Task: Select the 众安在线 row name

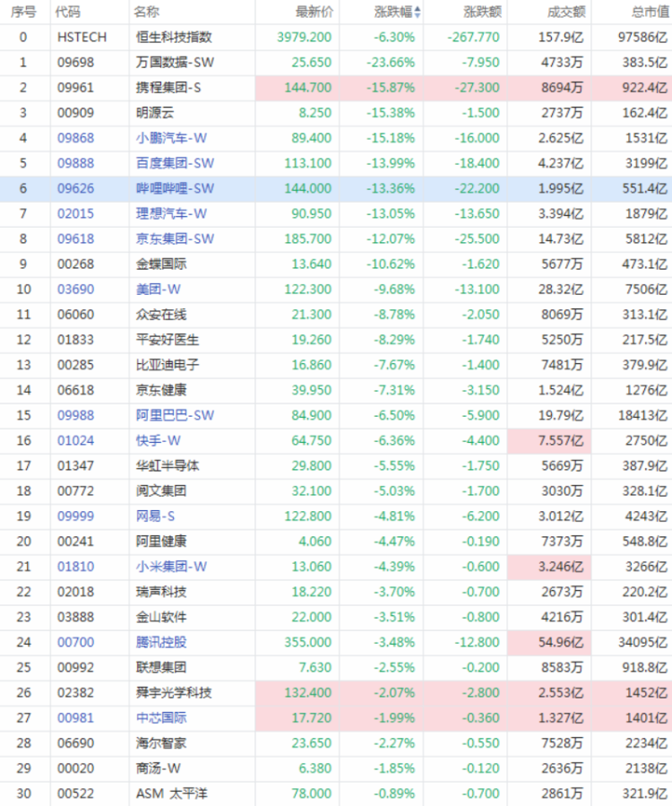Action: (x=160, y=315)
